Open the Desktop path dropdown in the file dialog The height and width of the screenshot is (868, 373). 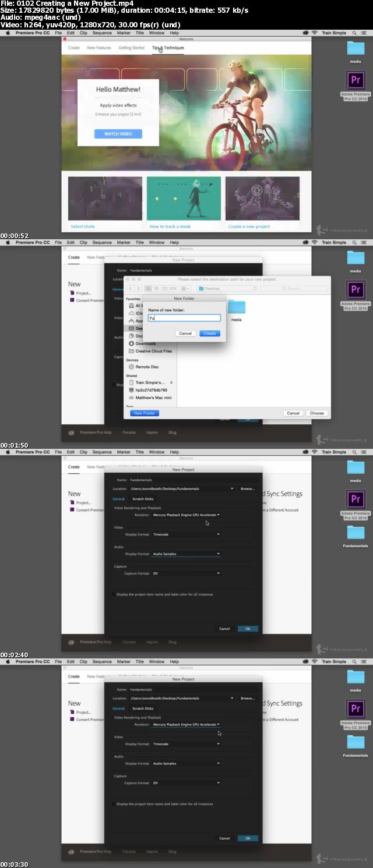(x=227, y=288)
